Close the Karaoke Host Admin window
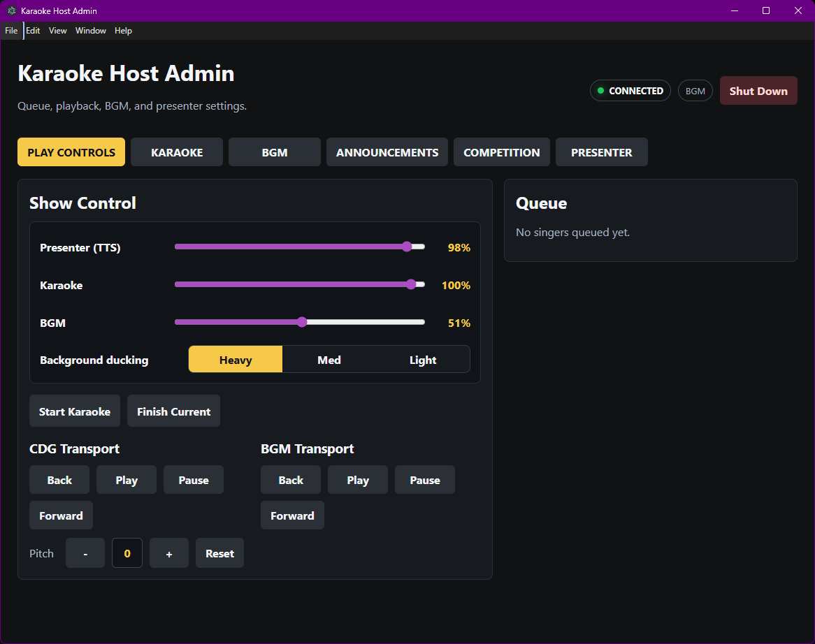Screen dimensions: 815x644 point(798,10)
